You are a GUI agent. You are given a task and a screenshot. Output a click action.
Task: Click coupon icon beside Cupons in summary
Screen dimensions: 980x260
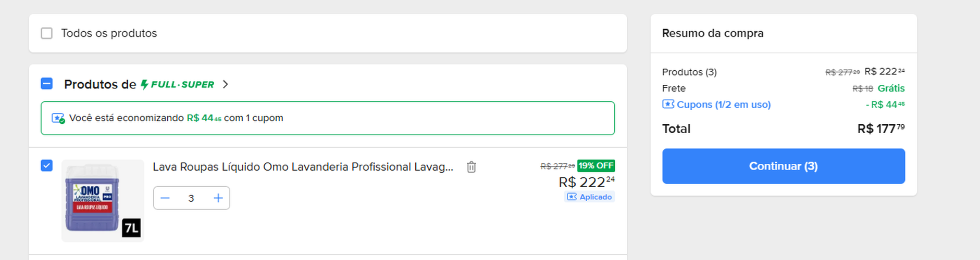point(668,104)
